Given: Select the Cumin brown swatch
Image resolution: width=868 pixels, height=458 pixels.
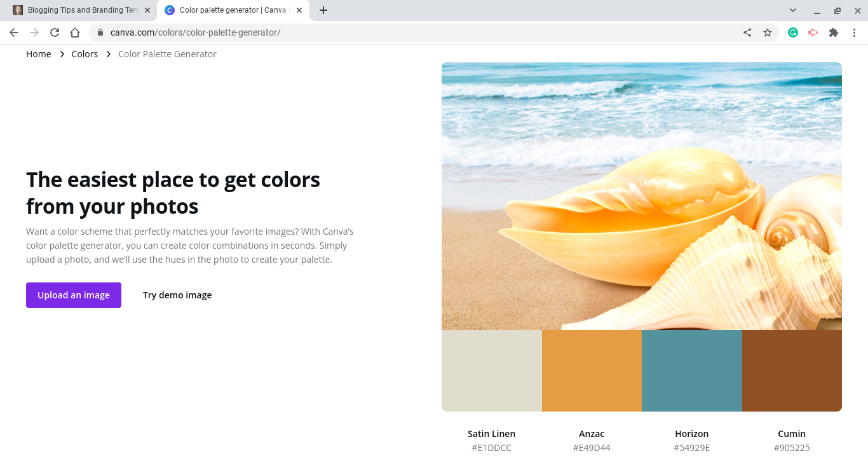Looking at the screenshot, I should [792, 371].
